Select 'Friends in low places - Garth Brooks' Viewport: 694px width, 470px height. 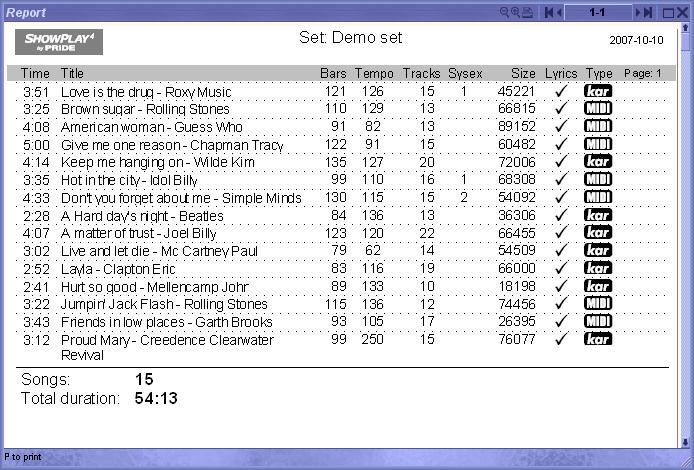point(167,322)
